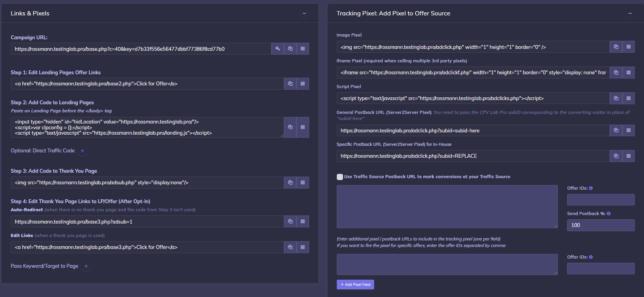Expand Optional: Direct Traffic Code section
644x297 pixels.
[82, 151]
